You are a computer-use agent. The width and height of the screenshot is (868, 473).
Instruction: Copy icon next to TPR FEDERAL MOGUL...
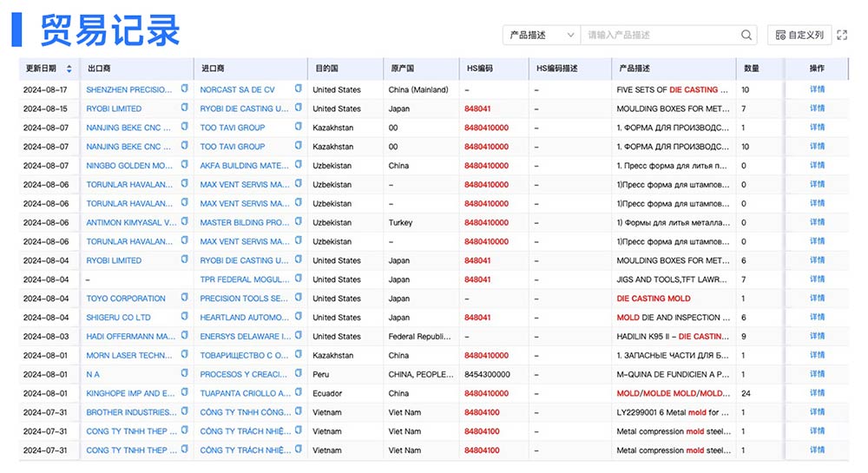click(x=298, y=279)
